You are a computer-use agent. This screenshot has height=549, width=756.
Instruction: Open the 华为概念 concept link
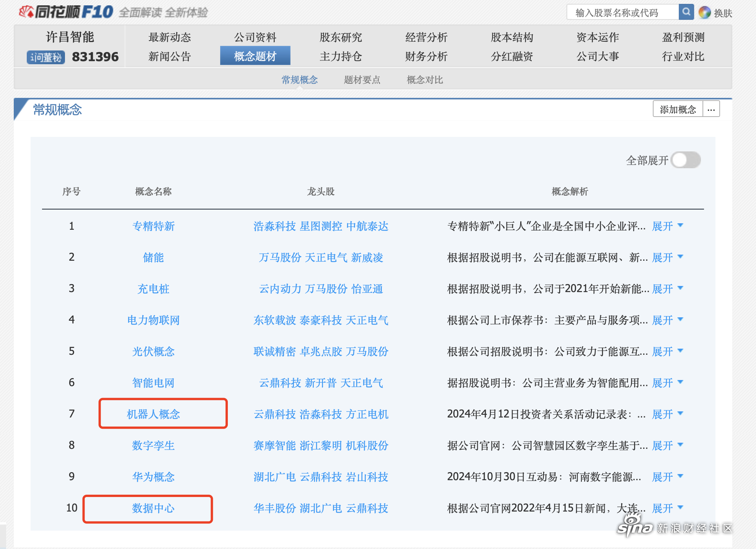(154, 477)
